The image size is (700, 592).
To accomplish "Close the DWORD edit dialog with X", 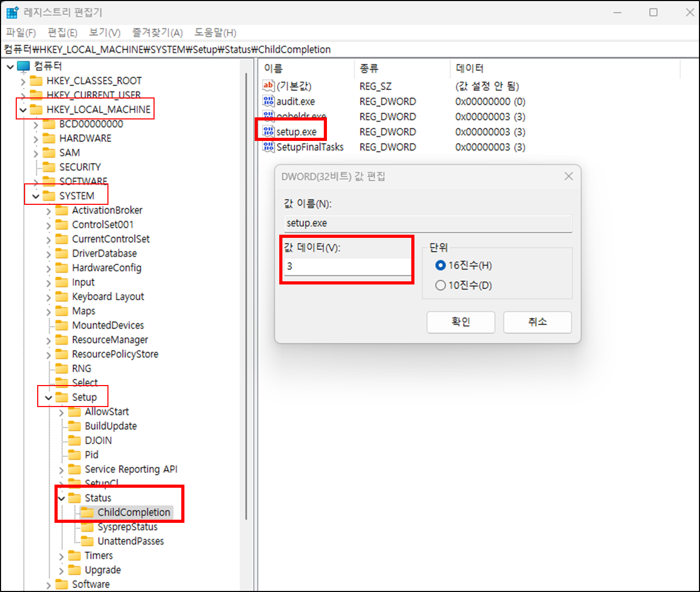I will [568, 177].
